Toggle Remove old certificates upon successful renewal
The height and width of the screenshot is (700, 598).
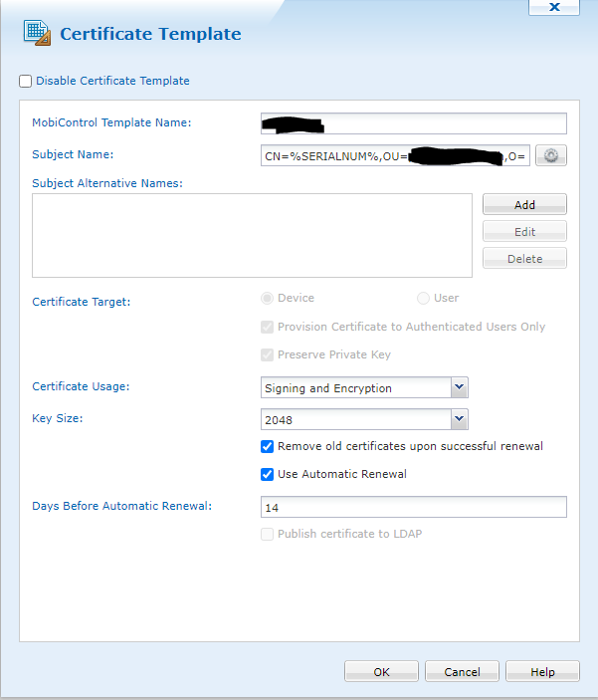click(267, 446)
